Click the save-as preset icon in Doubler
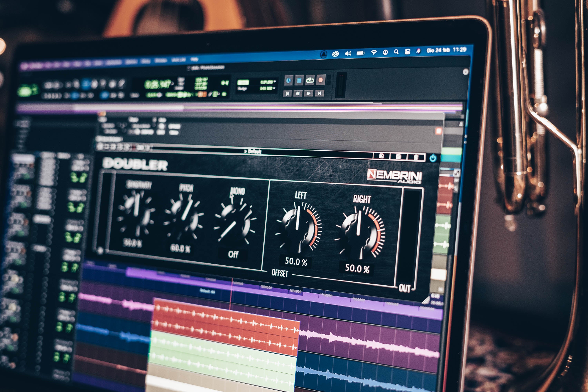Image resolution: width=588 pixels, height=392 pixels. click(398, 157)
